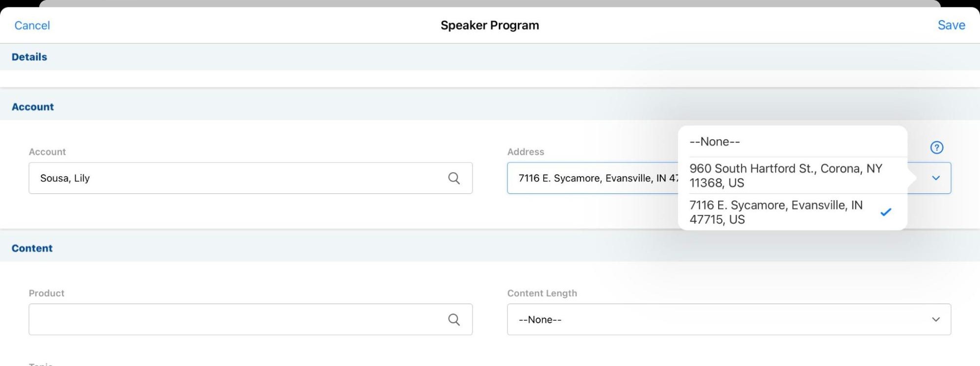Click the Address field label
The image size is (980, 366).
(526, 152)
